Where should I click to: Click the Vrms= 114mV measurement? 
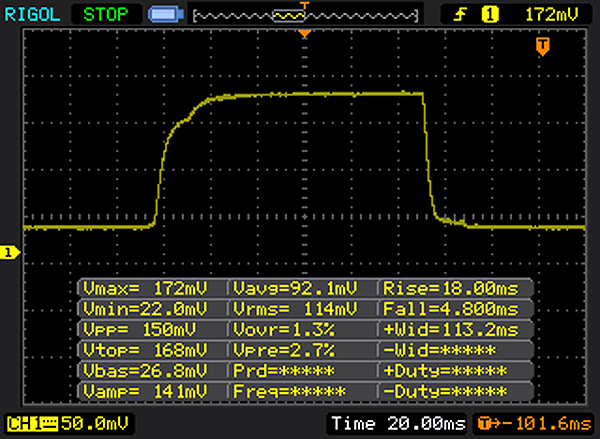tap(295, 308)
